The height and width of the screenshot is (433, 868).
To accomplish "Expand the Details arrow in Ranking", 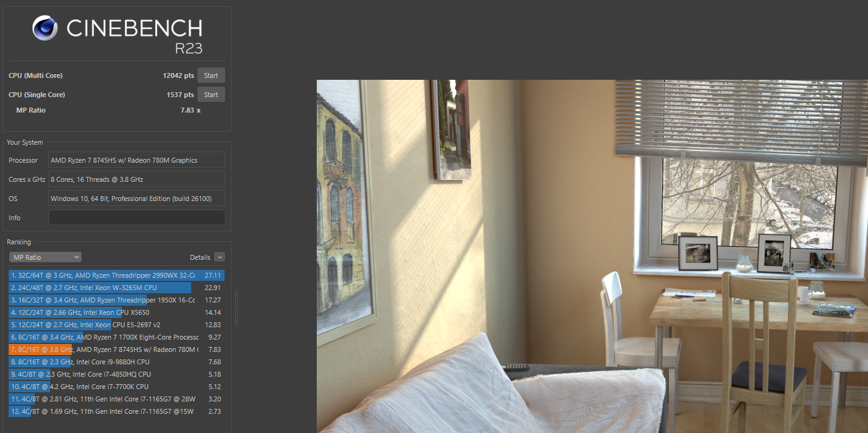I will click(x=220, y=257).
